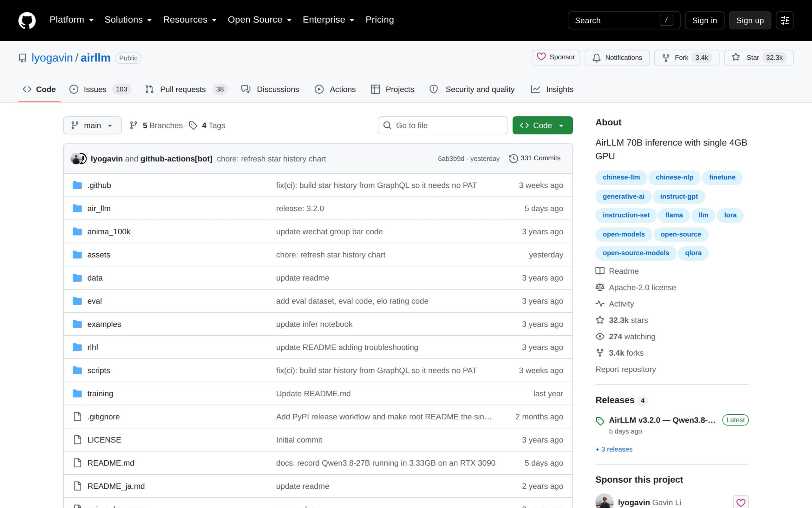Open the examples folder

point(104,324)
